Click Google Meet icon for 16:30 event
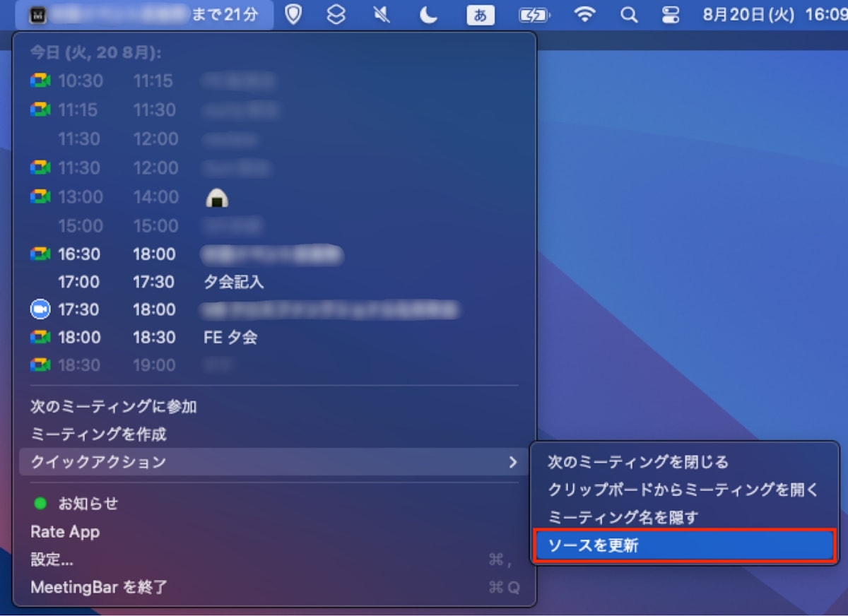The image size is (848, 616). pos(40,254)
